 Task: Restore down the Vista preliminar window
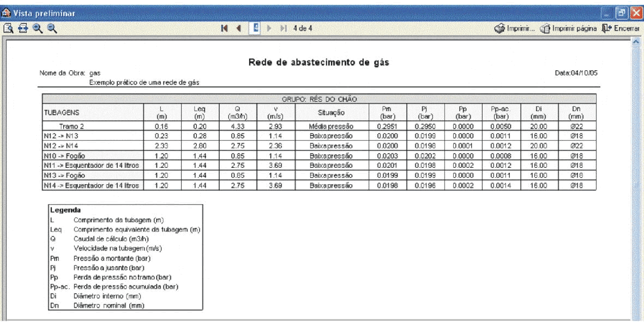click(622, 14)
